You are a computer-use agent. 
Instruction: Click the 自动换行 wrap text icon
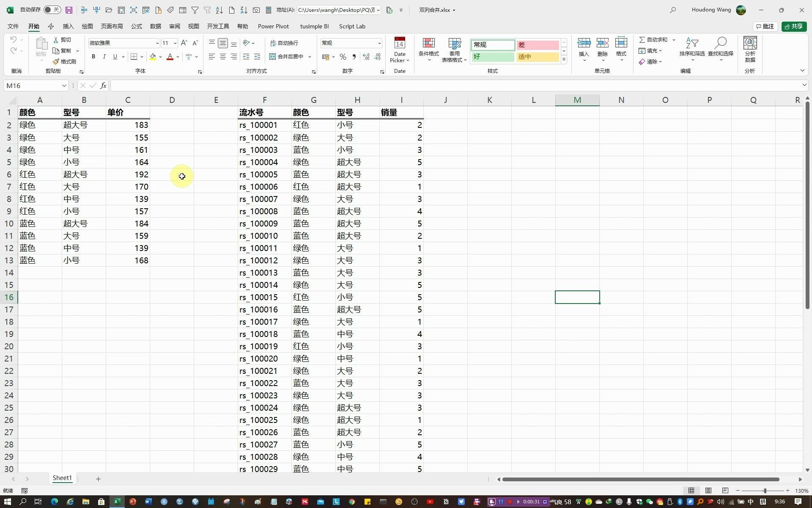point(274,43)
